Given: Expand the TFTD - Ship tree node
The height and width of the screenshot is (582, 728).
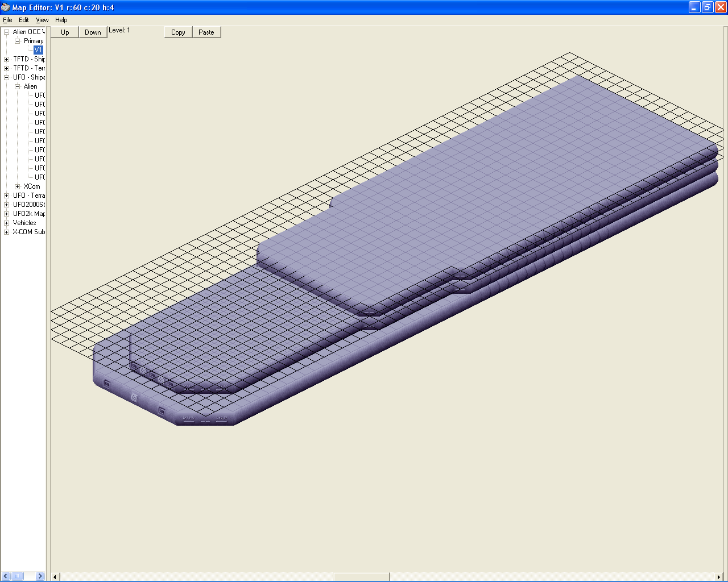Looking at the screenshot, I should [7, 59].
